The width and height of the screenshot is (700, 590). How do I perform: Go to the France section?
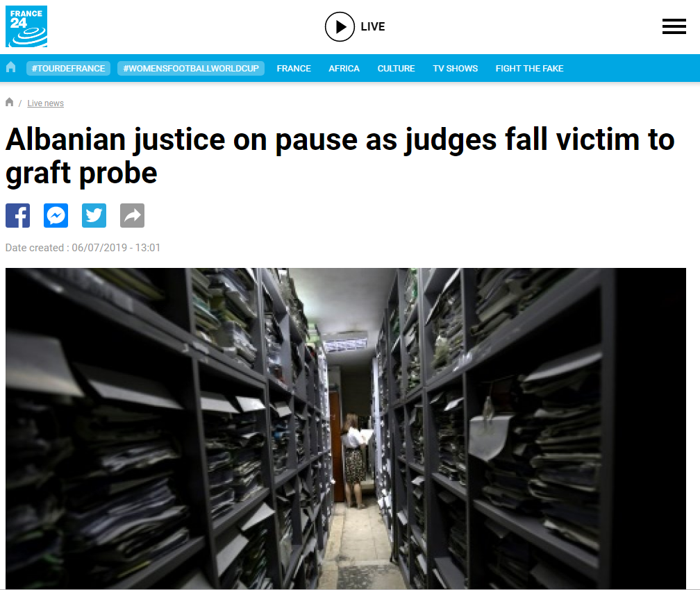[294, 68]
